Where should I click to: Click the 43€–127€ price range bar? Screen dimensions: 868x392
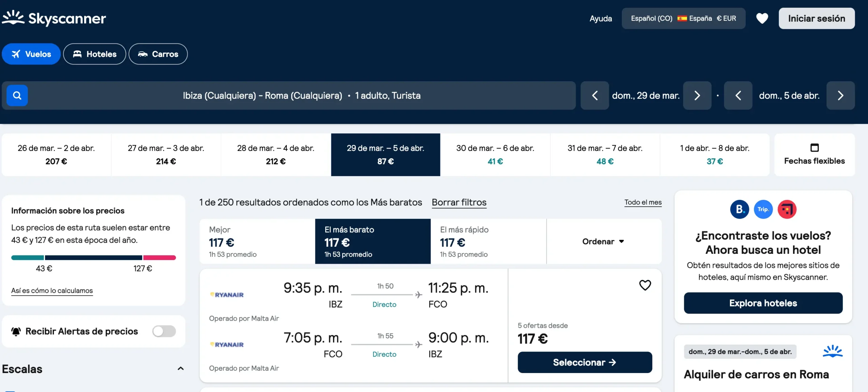tap(94, 257)
